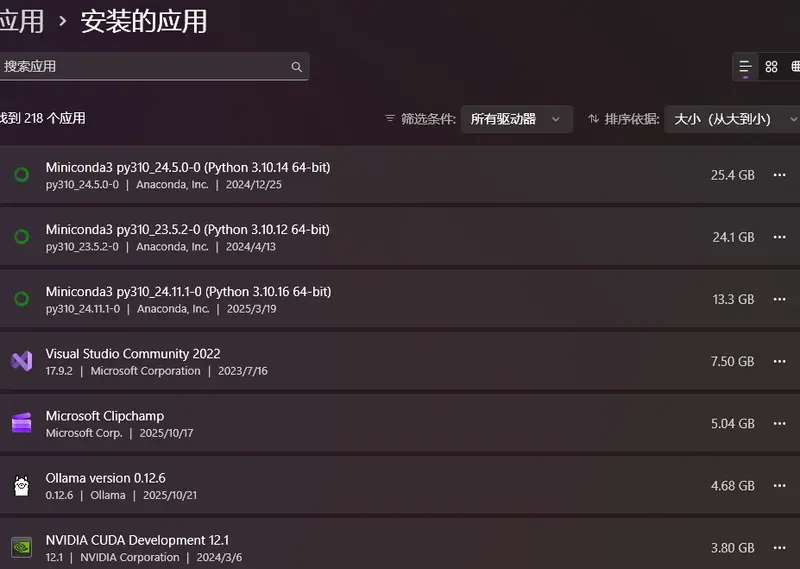Open more options for Miniconda3 py310_23.5.2-0
The height and width of the screenshot is (569, 800).
779,237
